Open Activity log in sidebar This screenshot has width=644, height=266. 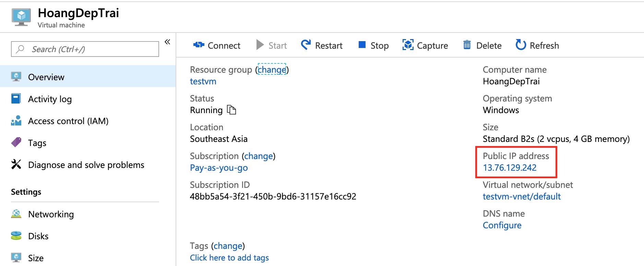tap(50, 99)
